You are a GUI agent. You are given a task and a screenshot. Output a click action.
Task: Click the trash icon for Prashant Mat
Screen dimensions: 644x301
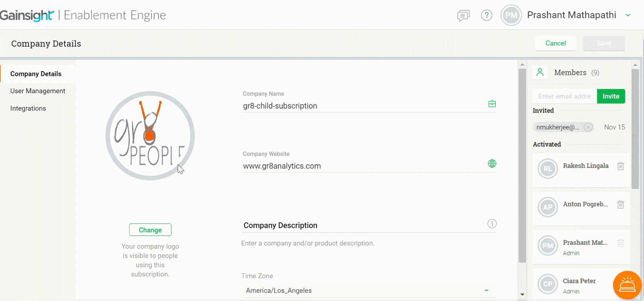(621, 243)
